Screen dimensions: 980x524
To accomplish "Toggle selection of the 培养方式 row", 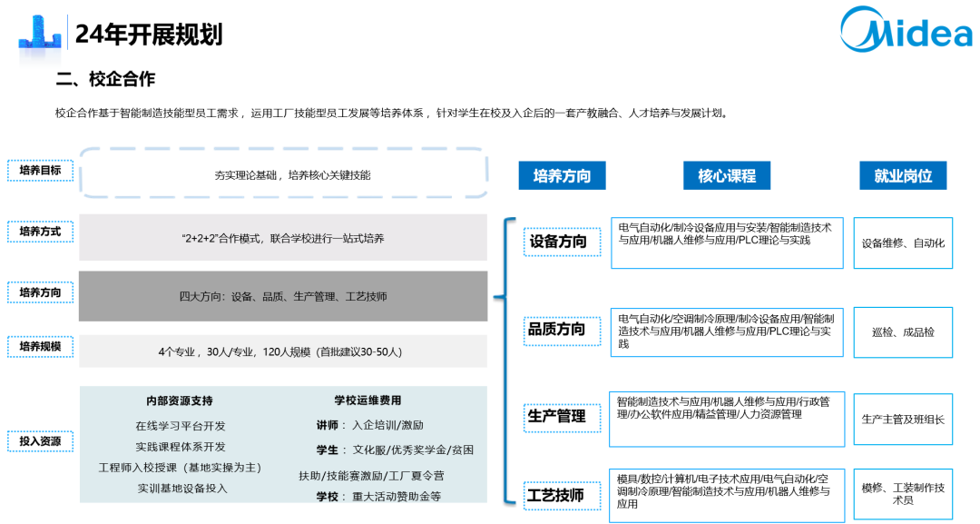I will click(x=40, y=234).
